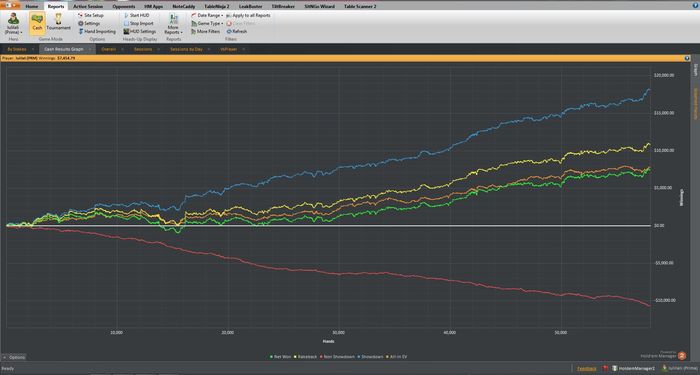
Task: Open the hero player selector icon
Action: [x=13, y=19]
